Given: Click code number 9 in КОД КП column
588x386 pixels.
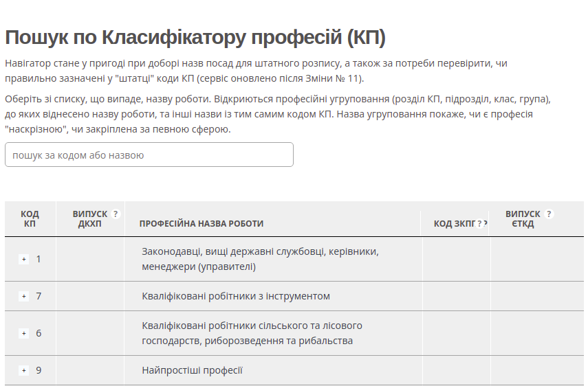Looking at the screenshot, I should click(39, 370).
